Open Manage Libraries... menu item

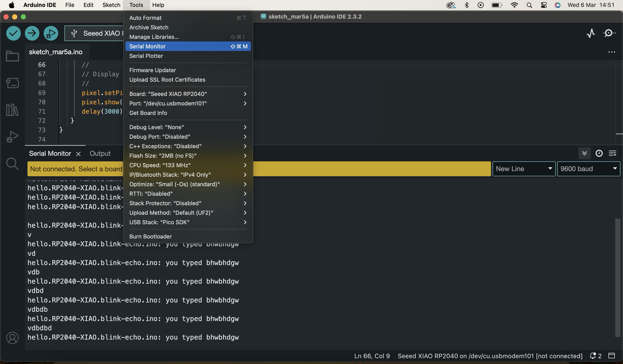[188, 37]
